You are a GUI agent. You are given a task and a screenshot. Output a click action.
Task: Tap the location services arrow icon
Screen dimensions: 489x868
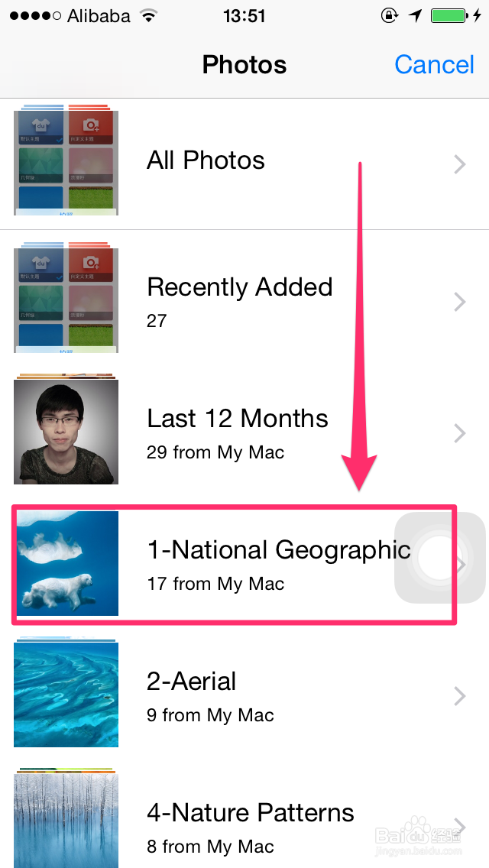(x=415, y=15)
